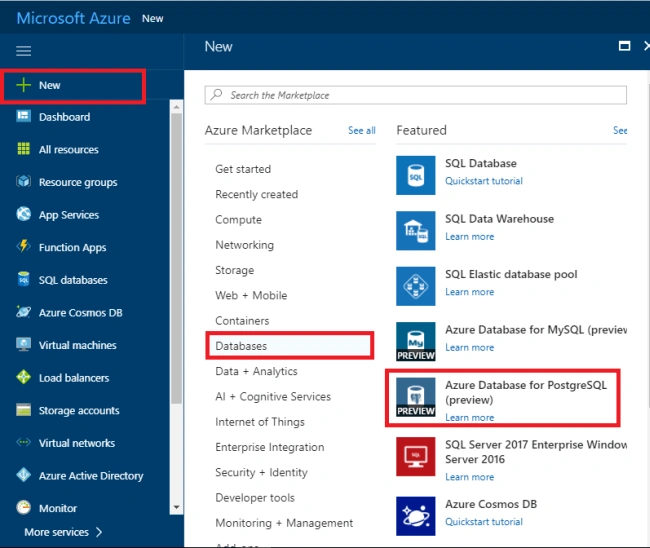Open SQL Server 2017 Enterprise icon

pyautogui.click(x=415, y=456)
